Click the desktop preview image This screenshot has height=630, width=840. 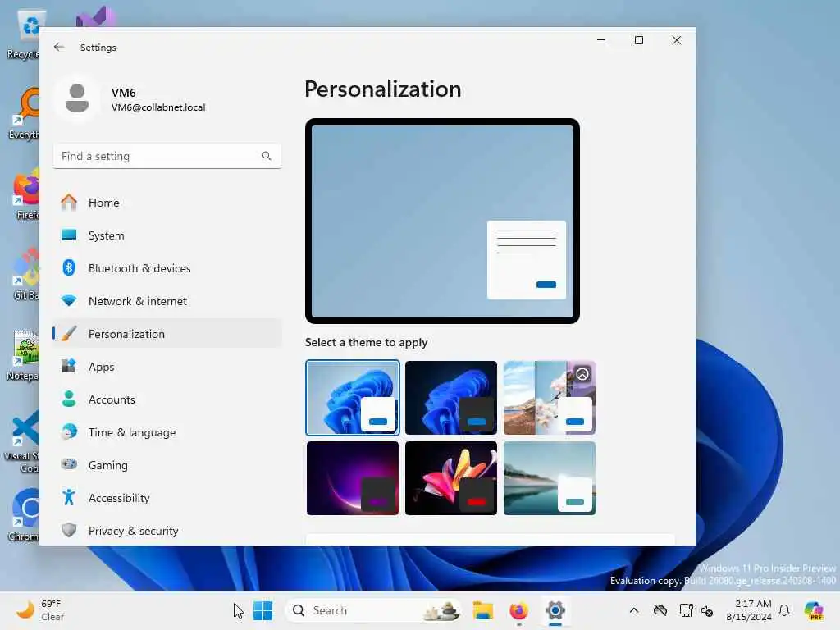[442, 221]
